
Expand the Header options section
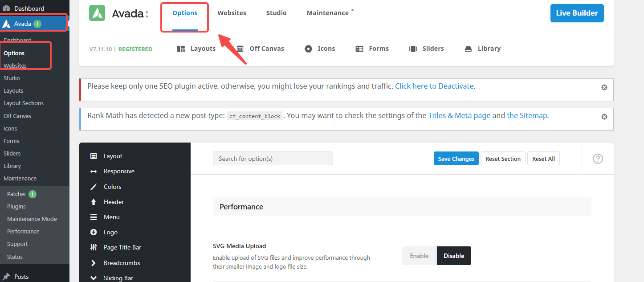(114, 202)
